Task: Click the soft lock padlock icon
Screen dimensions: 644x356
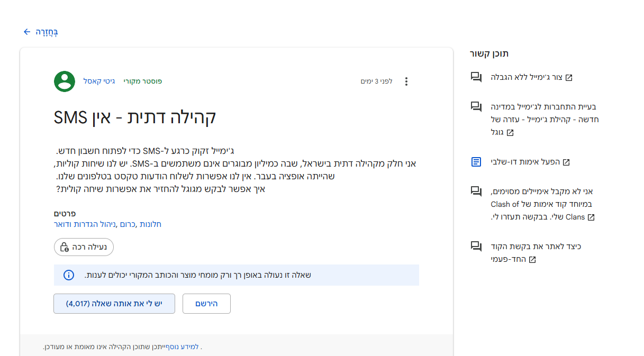Action: 65,247
